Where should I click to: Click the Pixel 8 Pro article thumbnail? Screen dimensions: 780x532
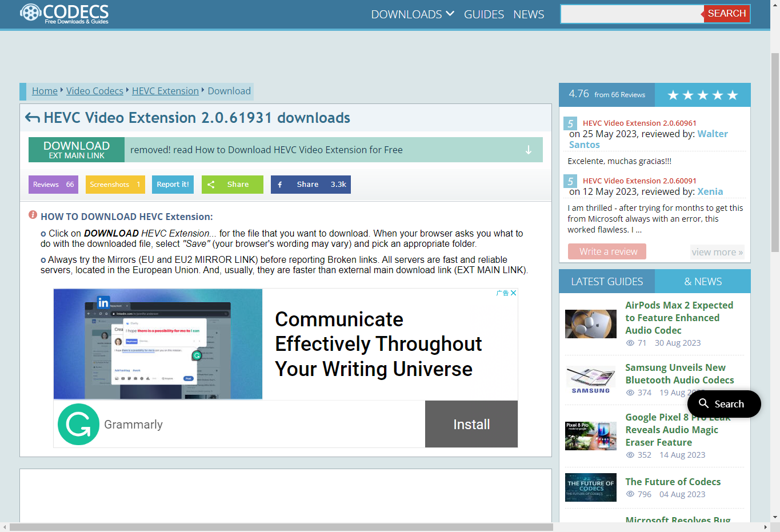point(591,436)
